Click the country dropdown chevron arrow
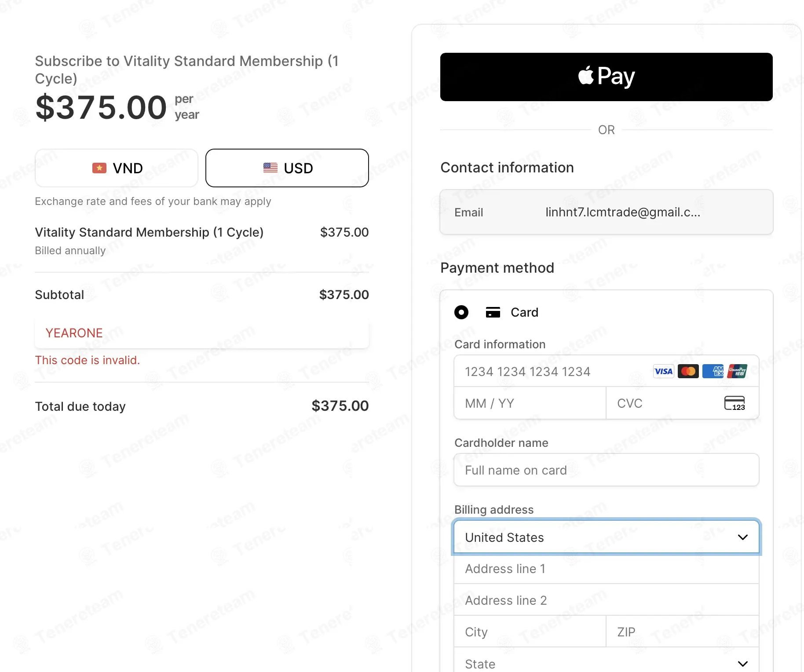This screenshot has height=672, width=804. [x=743, y=537]
